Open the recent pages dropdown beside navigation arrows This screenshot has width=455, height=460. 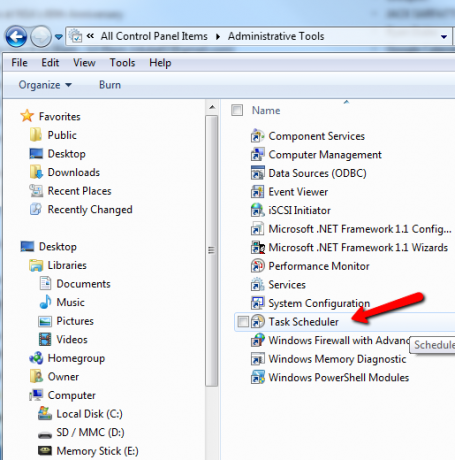pos(59,37)
